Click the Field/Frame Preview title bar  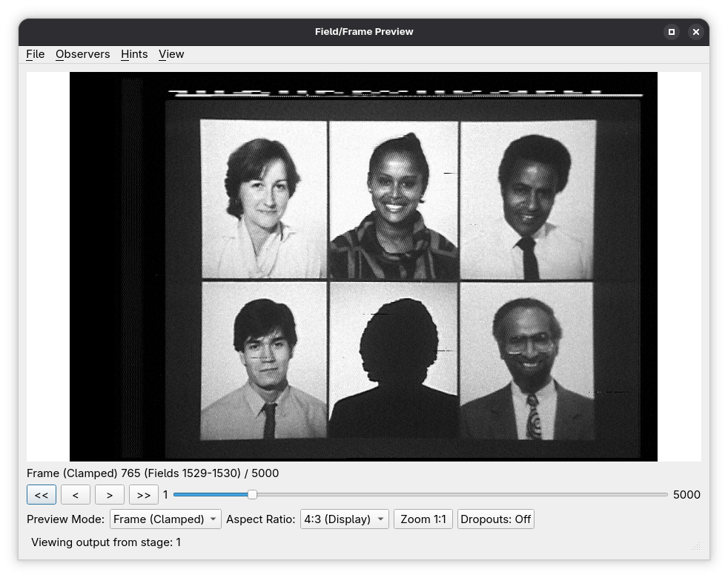[x=364, y=32]
